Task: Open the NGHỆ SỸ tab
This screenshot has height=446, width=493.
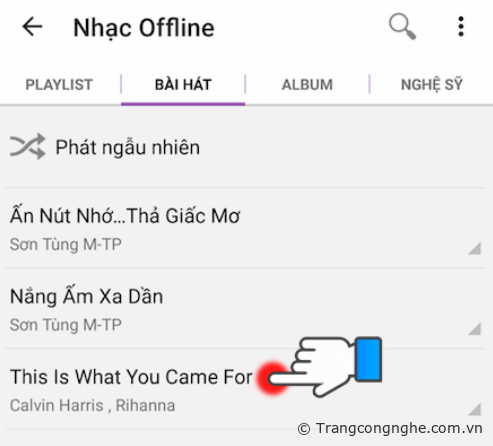Action: point(432,85)
